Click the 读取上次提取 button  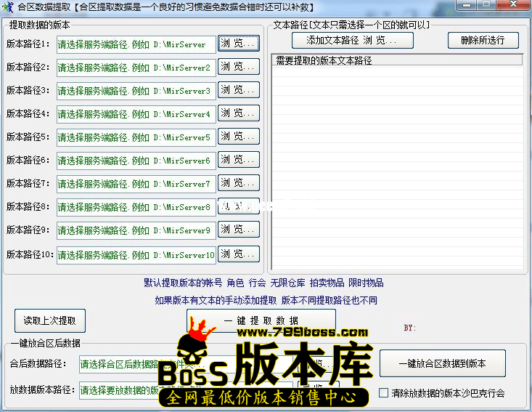50,320
